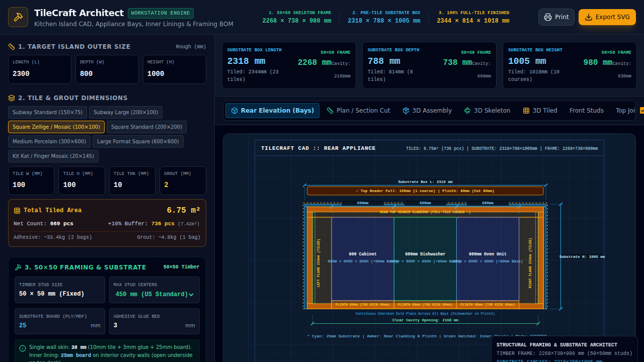This screenshot has height=362, width=644.
Task: Choose Large Format Square (600×600) preset
Action: point(138,142)
